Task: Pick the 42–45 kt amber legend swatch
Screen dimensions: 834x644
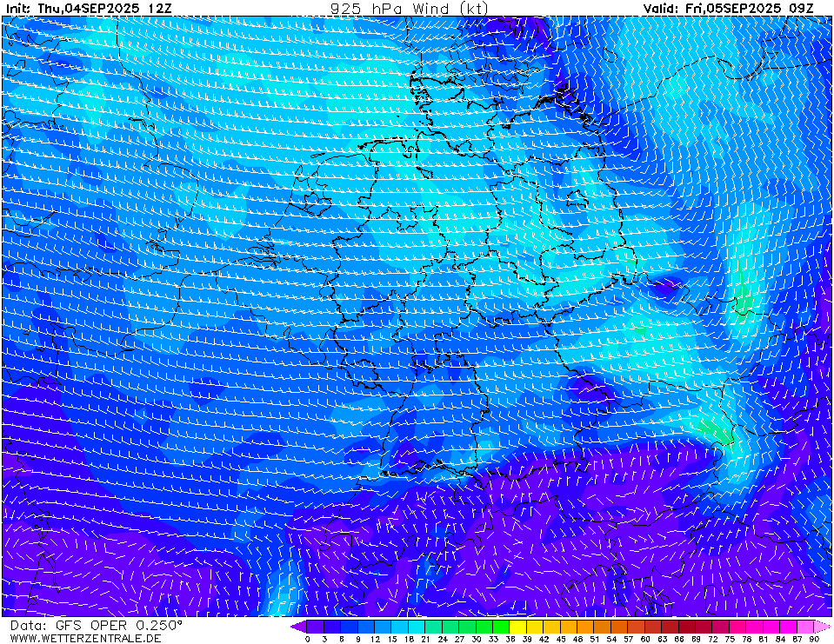Action: 552,627
